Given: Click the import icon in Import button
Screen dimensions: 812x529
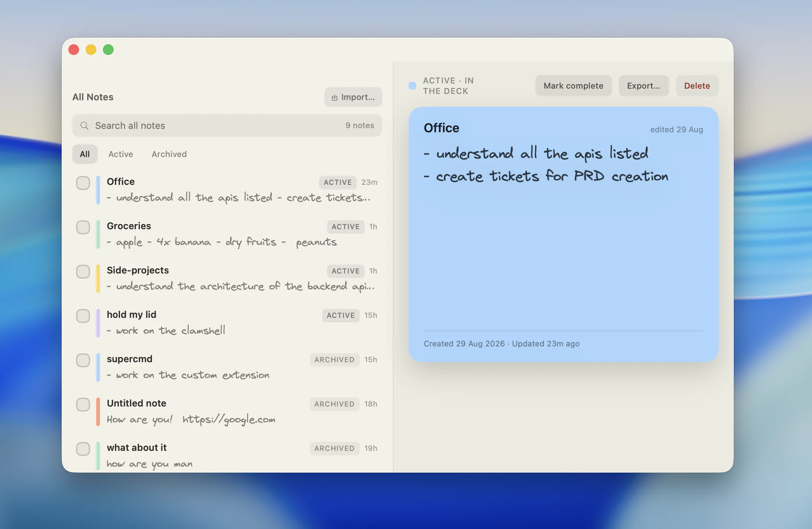Looking at the screenshot, I should 335,98.
